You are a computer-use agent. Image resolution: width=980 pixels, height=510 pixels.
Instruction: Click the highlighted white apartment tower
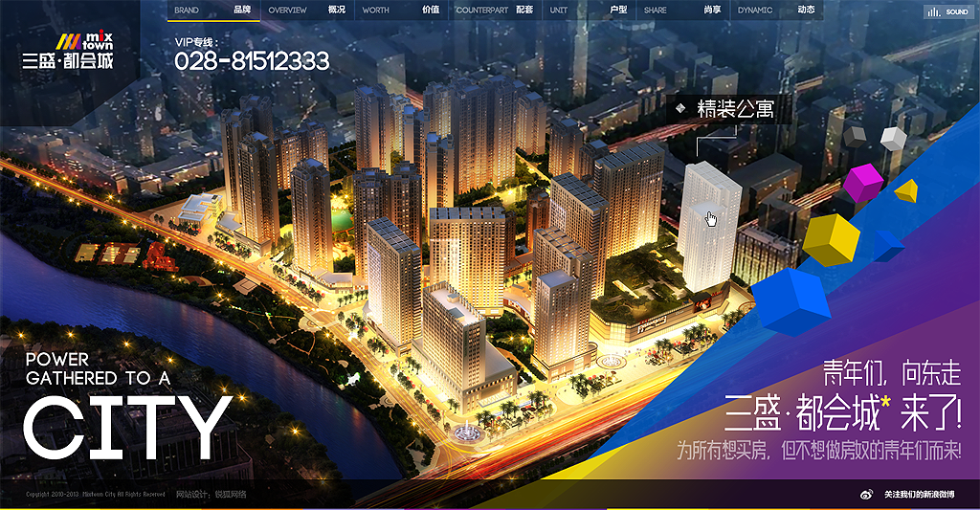709,225
